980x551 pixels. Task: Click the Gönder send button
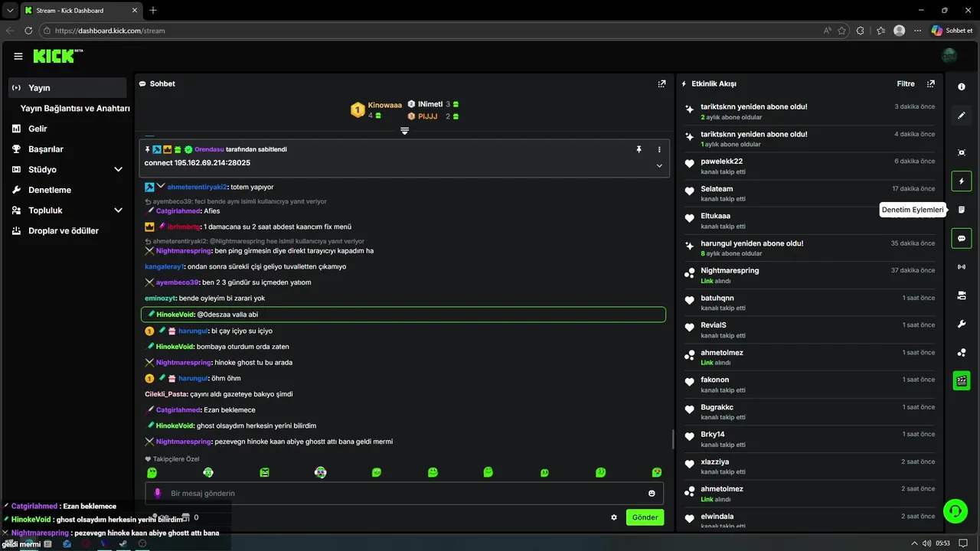(645, 517)
